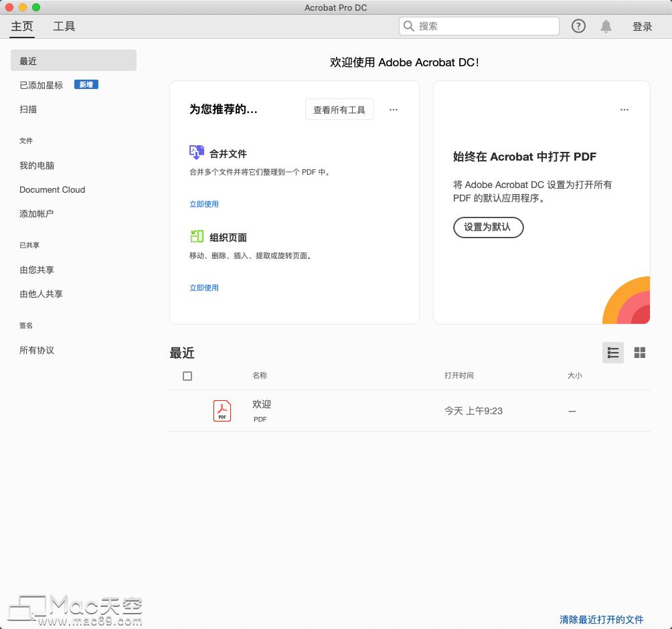Switch to grid view in the Recent section
Image resolution: width=672 pixels, height=629 pixels.
tap(639, 353)
